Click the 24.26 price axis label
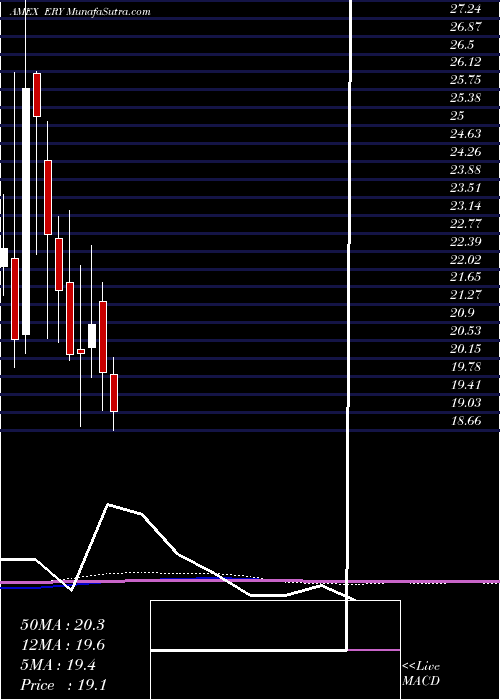This screenshot has width=500, height=700. click(466, 152)
